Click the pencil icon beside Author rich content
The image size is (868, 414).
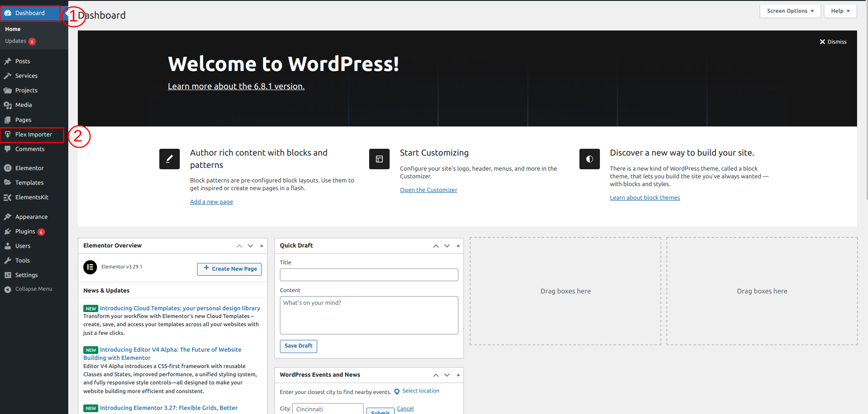point(169,159)
